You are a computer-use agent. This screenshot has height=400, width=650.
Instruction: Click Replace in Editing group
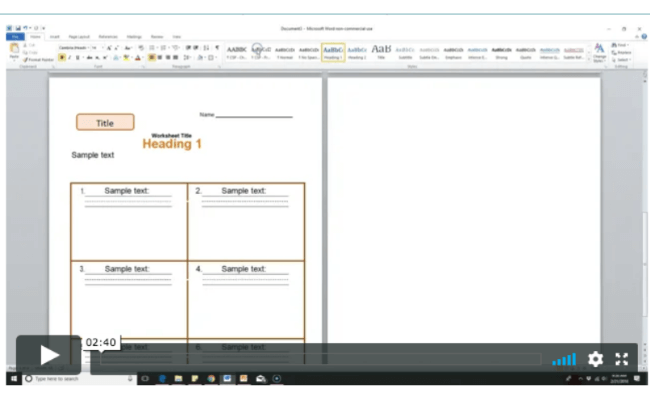pos(621,52)
